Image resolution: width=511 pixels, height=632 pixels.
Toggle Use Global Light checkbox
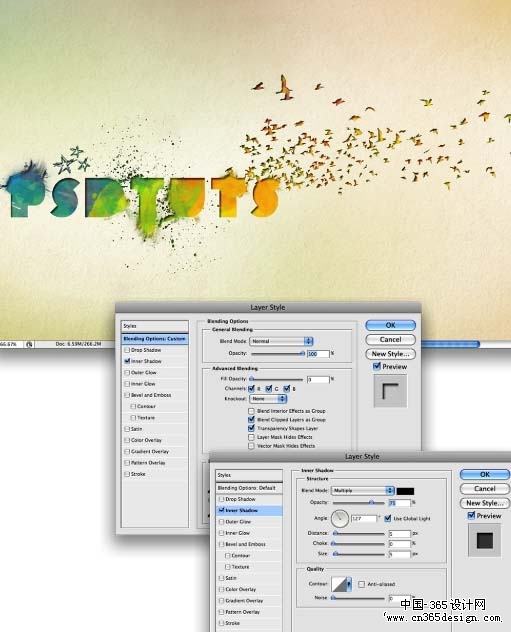pyautogui.click(x=388, y=518)
